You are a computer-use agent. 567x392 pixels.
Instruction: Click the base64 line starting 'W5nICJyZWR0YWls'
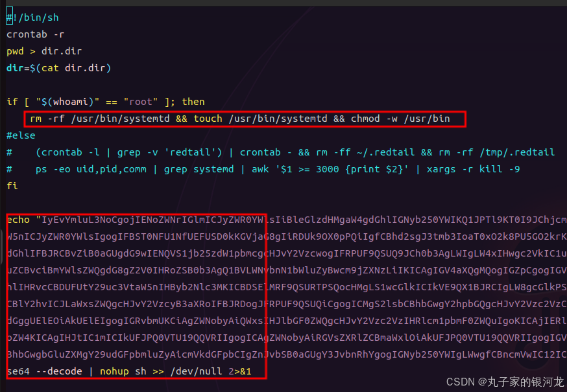point(286,236)
